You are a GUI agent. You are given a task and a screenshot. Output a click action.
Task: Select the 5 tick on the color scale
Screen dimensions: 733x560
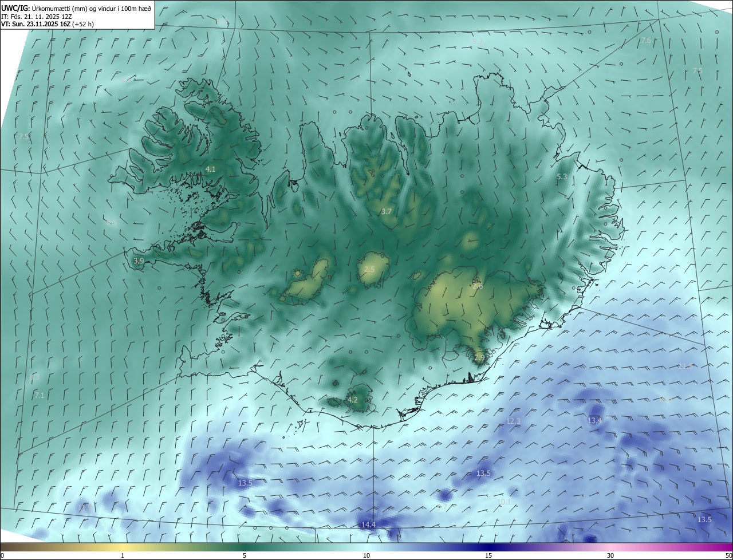tap(245, 555)
